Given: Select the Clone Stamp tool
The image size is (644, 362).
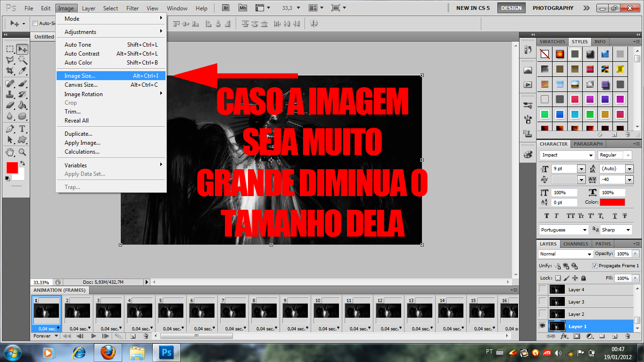Looking at the screenshot, I should tap(10, 94).
